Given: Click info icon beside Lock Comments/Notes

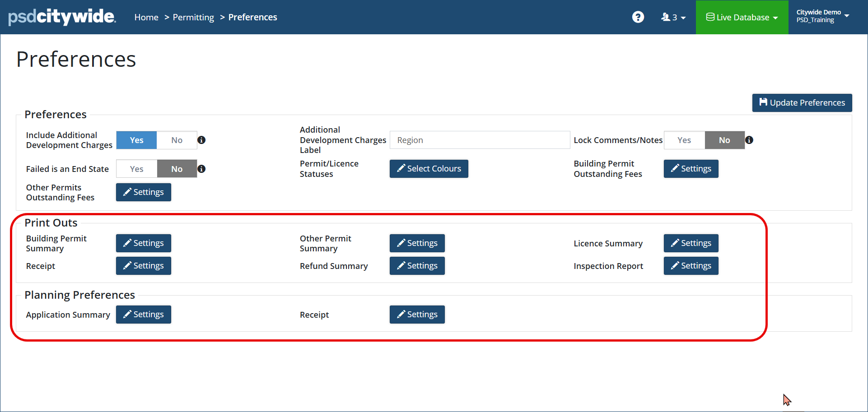Looking at the screenshot, I should (749, 140).
